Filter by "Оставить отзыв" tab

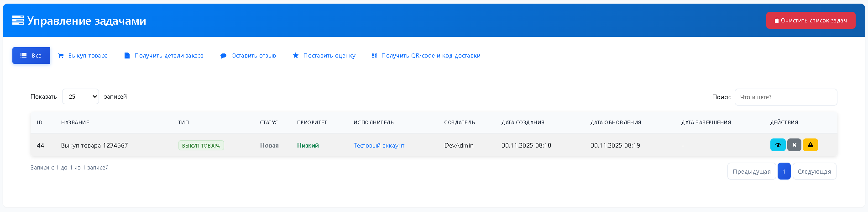point(248,56)
